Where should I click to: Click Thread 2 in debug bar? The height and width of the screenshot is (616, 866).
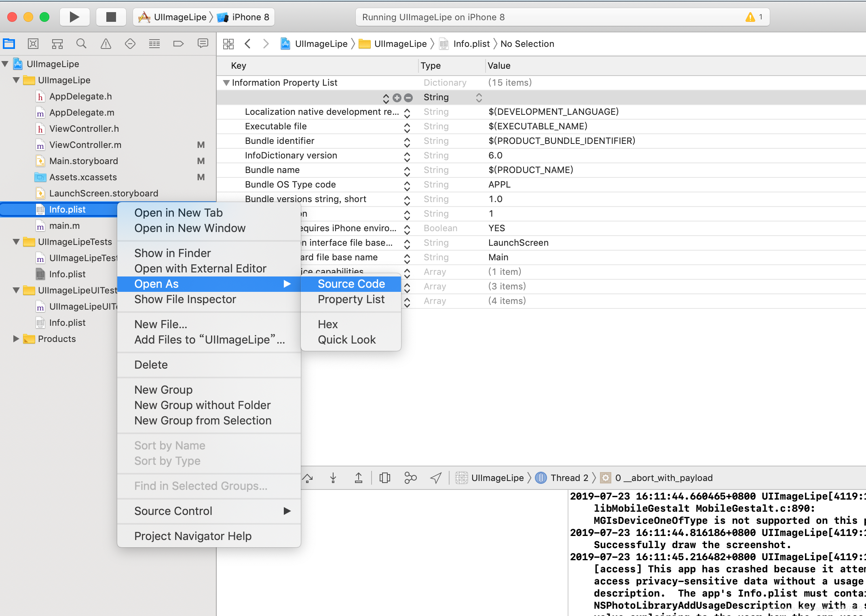pos(562,478)
